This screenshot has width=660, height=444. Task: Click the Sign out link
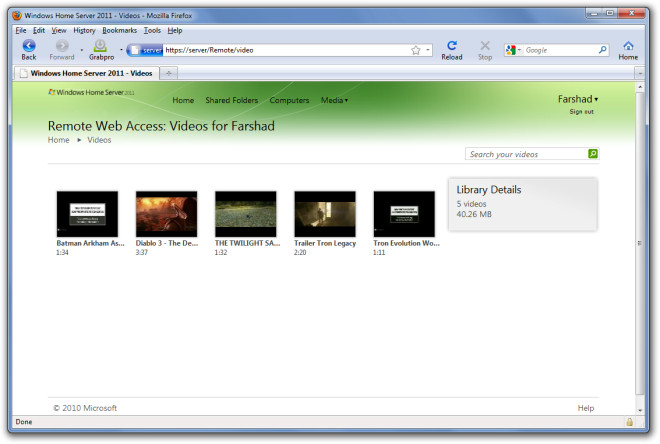581,112
